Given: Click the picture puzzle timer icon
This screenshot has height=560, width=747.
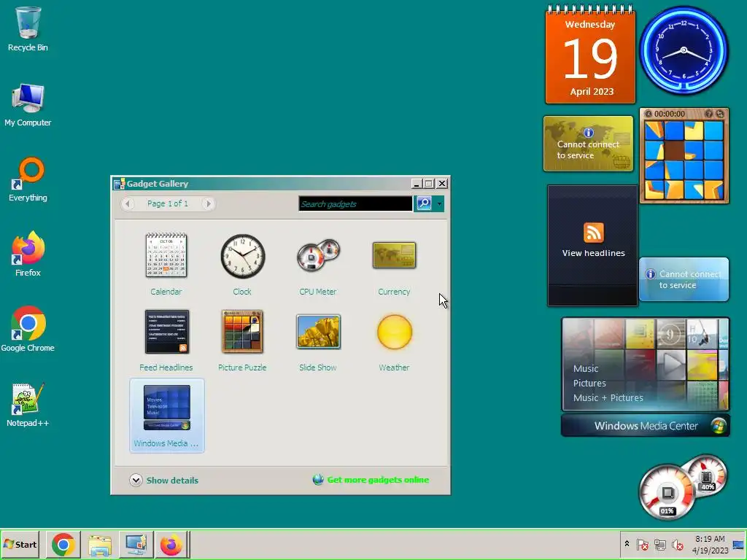Looking at the screenshot, I should (x=649, y=114).
